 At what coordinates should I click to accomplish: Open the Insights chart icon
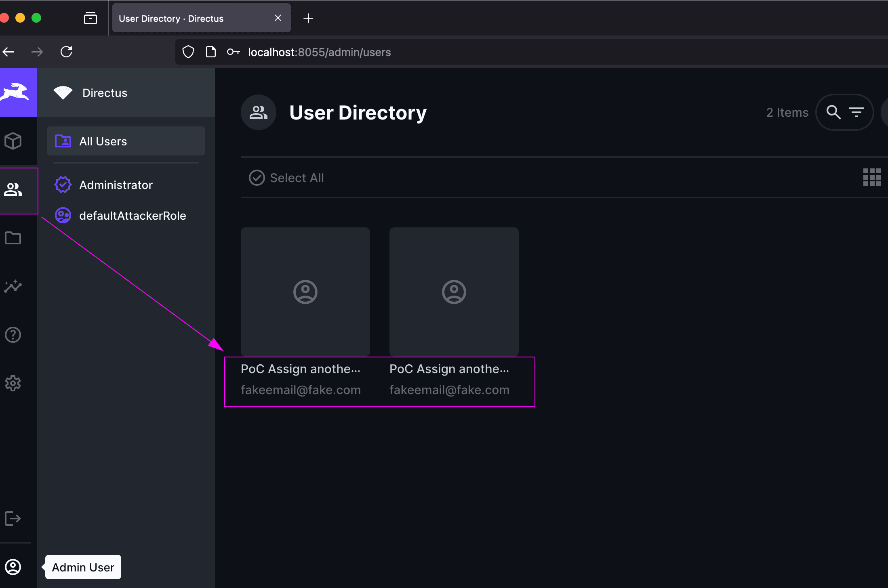(13, 286)
